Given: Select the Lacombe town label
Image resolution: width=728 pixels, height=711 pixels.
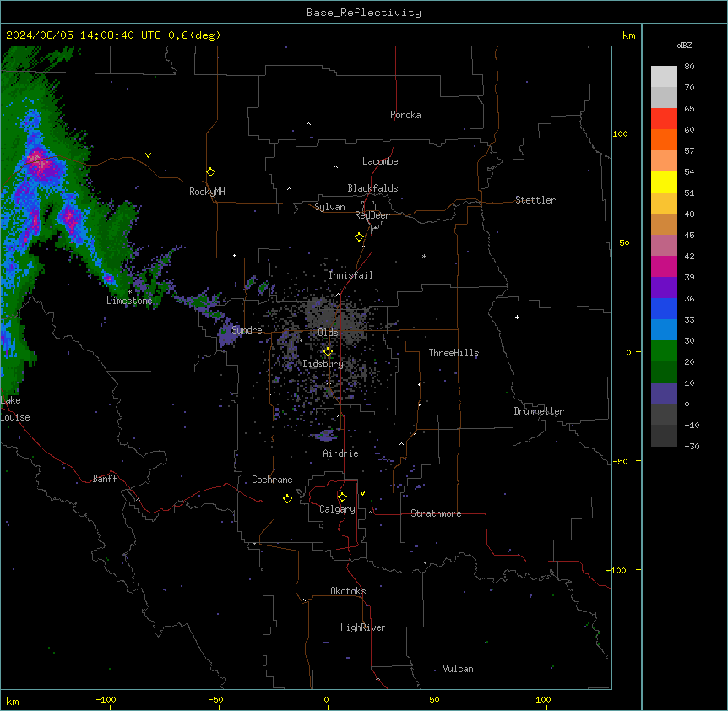Looking at the screenshot, I should coord(380,161).
